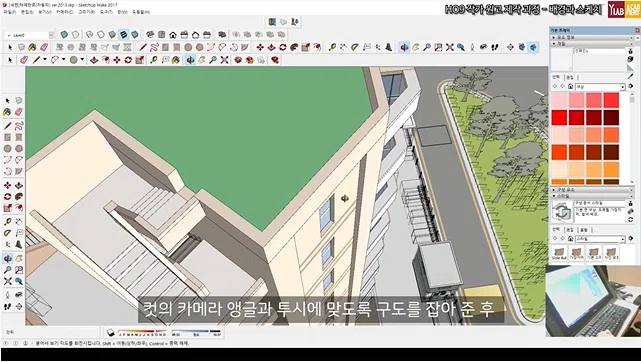
Task: Click the shadow time of day slider
Action: coord(196,333)
